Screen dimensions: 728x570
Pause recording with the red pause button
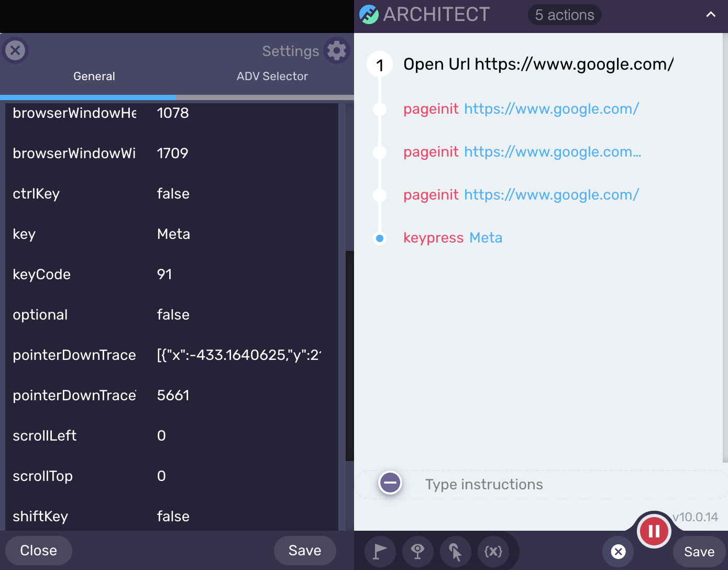[x=654, y=531]
